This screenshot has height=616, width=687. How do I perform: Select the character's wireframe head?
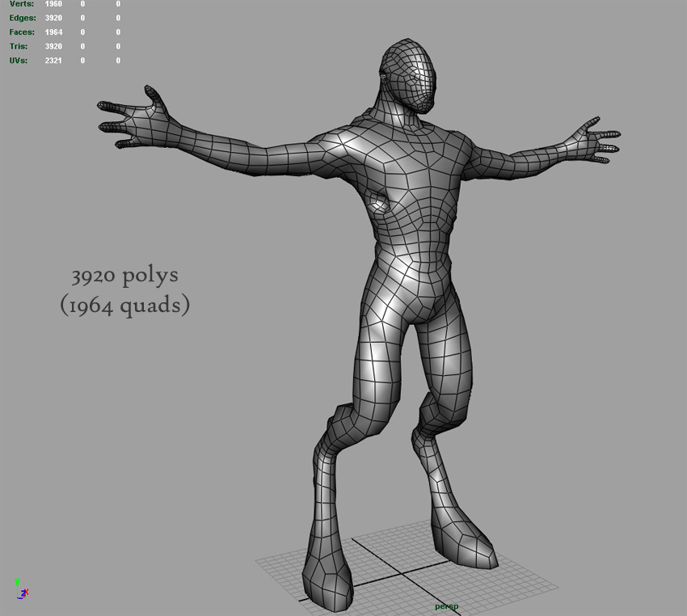pos(408,75)
